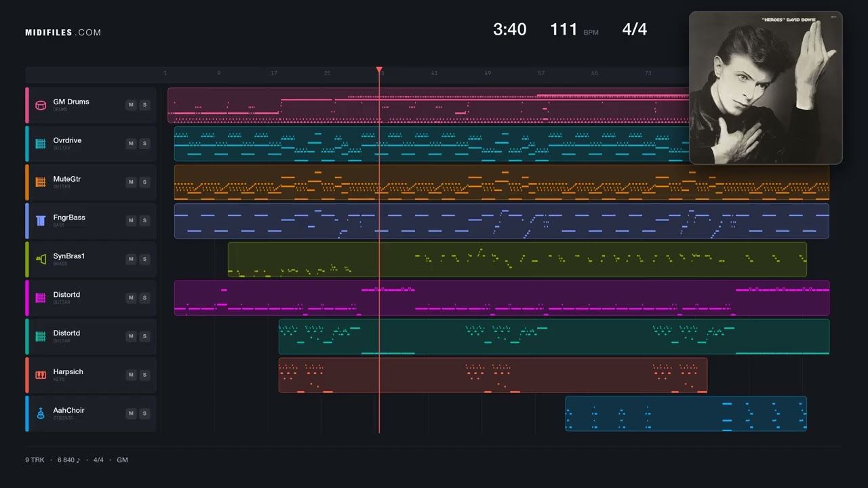Jump to bar 65 on the ruler
Viewport: 868px width, 488px height.
[595, 73]
